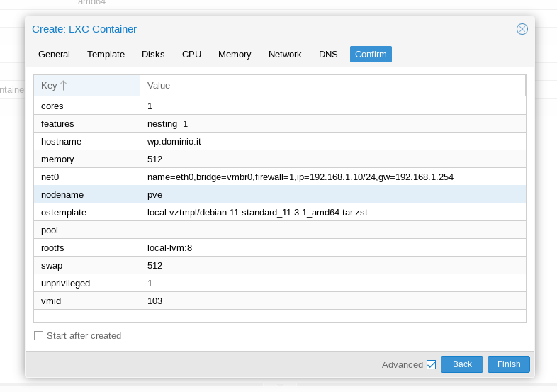Switch to the Template tab
The image size is (557, 392).
(106, 55)
